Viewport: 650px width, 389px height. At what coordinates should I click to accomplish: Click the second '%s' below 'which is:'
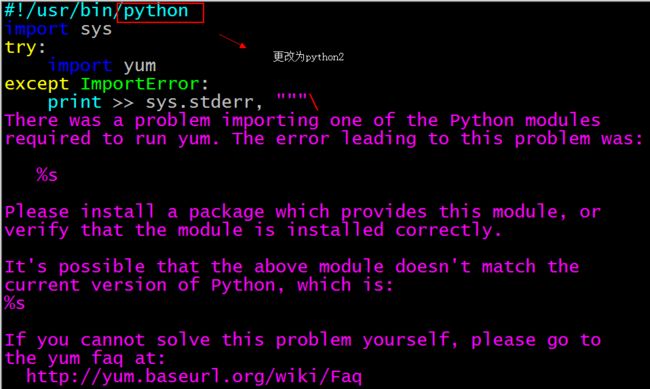point(15,303)
